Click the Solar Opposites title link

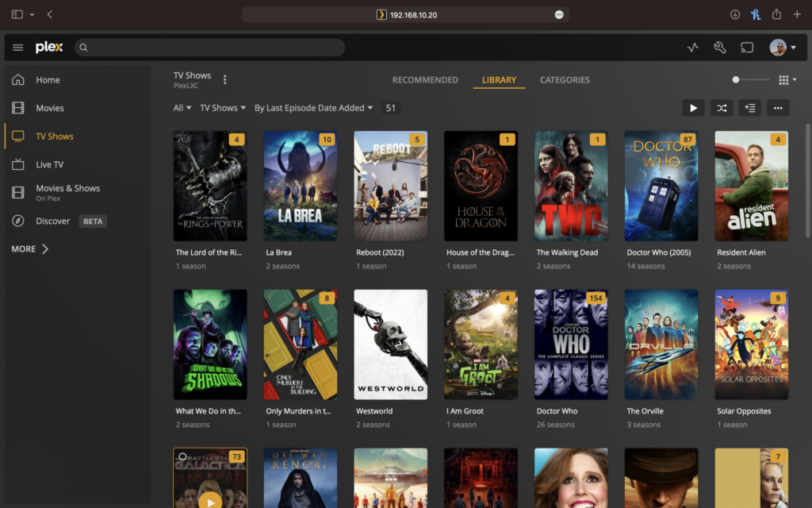(x=744, y=411)
